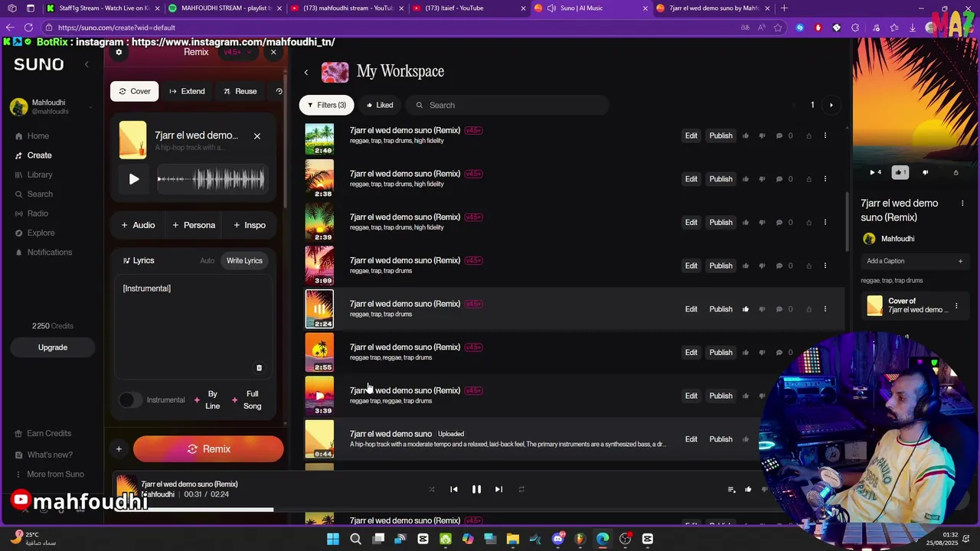This screenshot has width=980, height=551.
Task: Select the Reuse remix tab
Action: tap(240, 91)
